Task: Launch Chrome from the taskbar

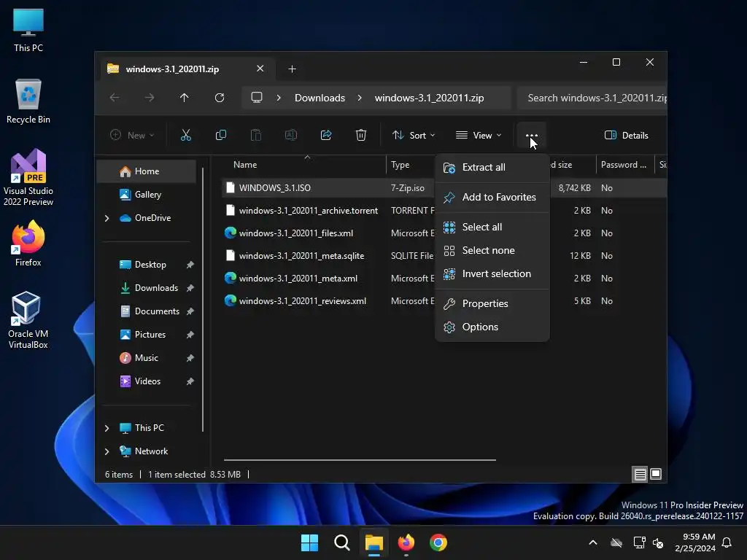Action: (438, 542)
